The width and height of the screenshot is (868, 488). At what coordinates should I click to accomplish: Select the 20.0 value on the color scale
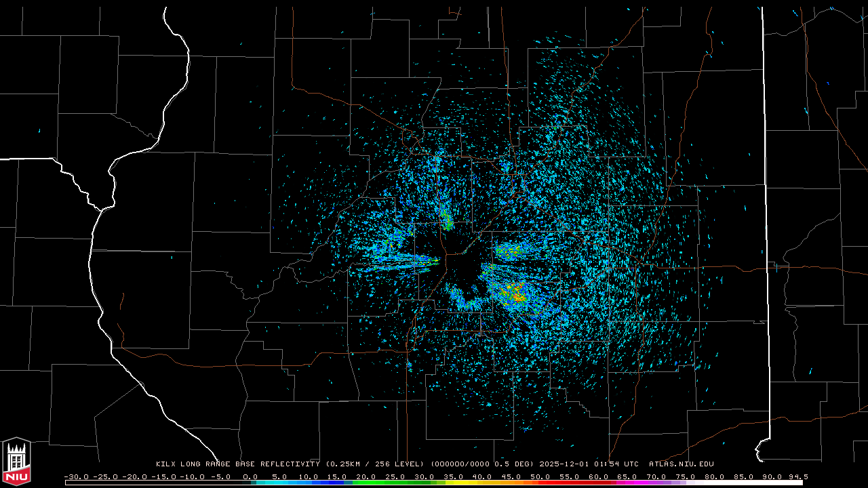pyautogui.click(x=366, y=476)
